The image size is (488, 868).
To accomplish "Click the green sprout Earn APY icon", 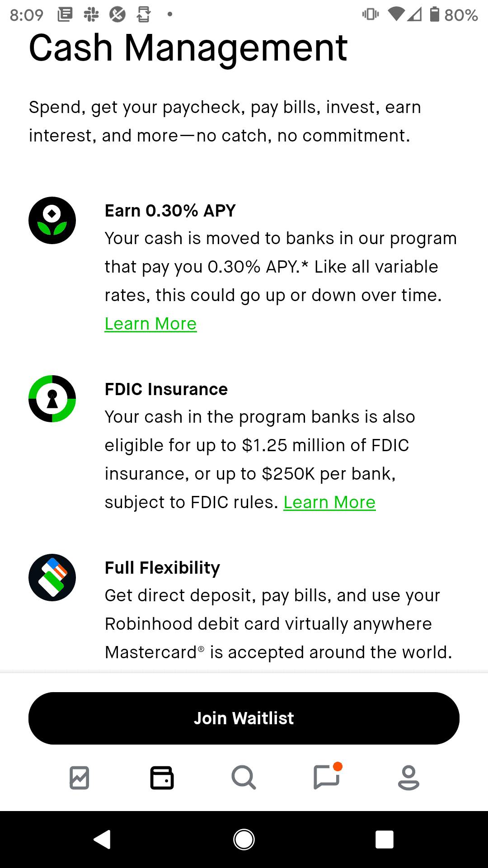I will [52, 220].
